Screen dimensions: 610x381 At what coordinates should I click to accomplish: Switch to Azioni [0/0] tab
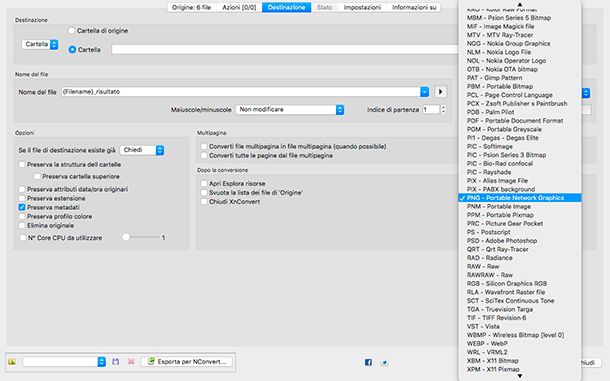point(239,7)
